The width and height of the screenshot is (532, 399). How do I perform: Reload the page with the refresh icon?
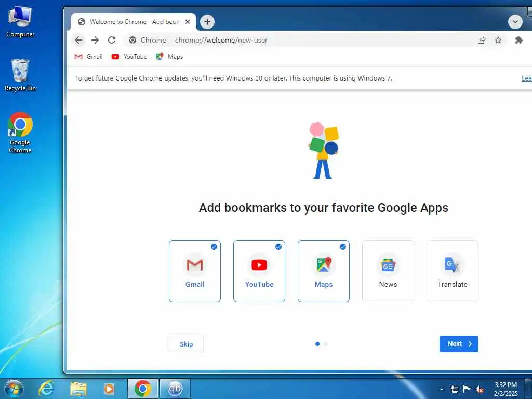(112, 40)
